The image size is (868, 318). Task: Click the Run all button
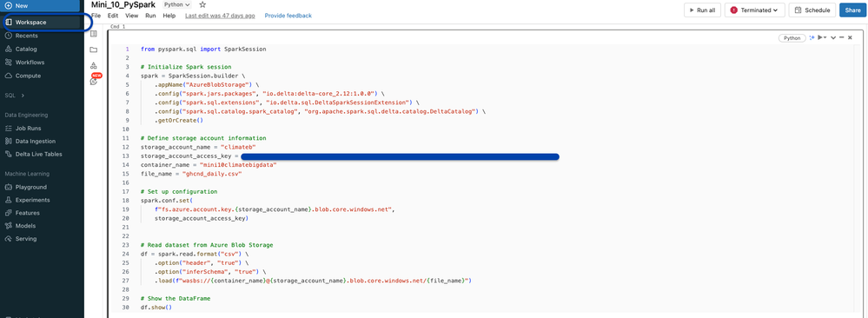click(703, 10)
